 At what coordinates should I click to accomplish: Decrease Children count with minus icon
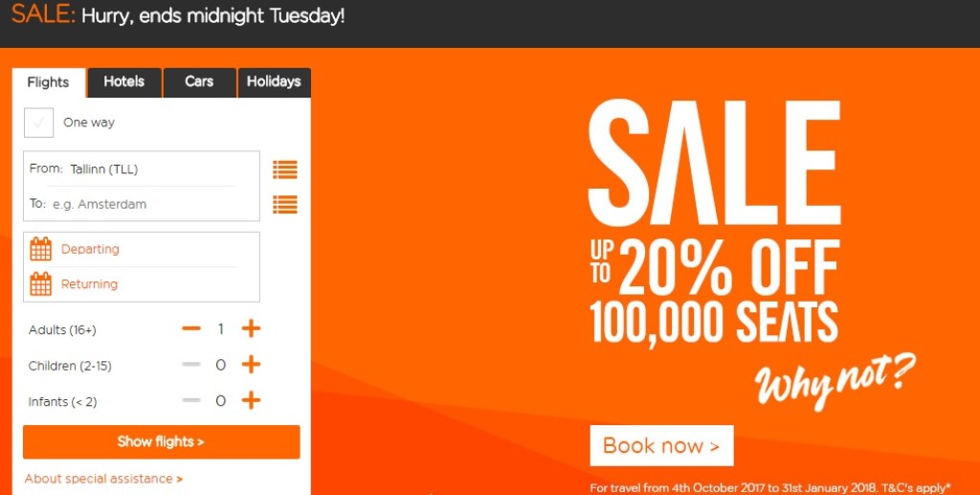pyautogui.click(x=191, y=365)
